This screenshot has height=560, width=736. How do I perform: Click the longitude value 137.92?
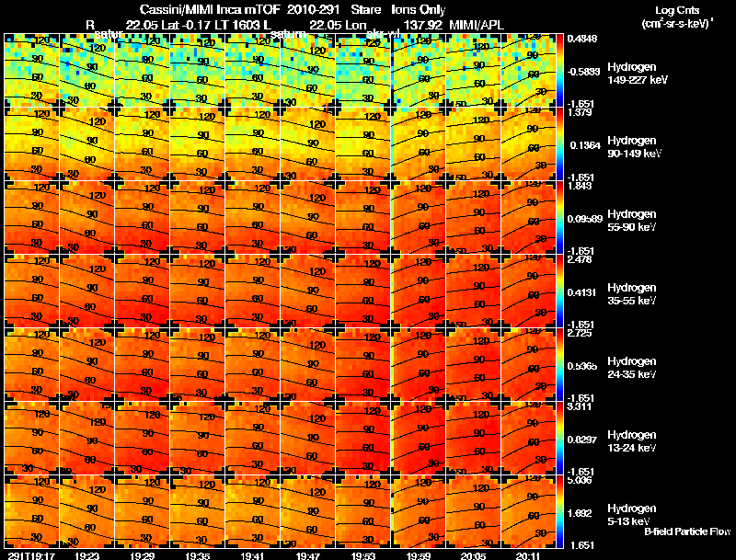click(422, 25)
